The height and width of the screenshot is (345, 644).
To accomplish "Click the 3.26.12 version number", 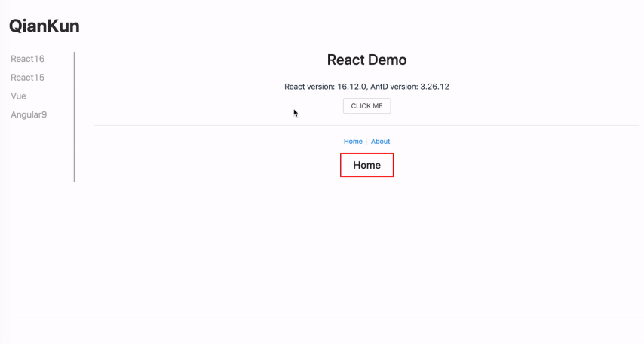I will [x=434, y=87].
